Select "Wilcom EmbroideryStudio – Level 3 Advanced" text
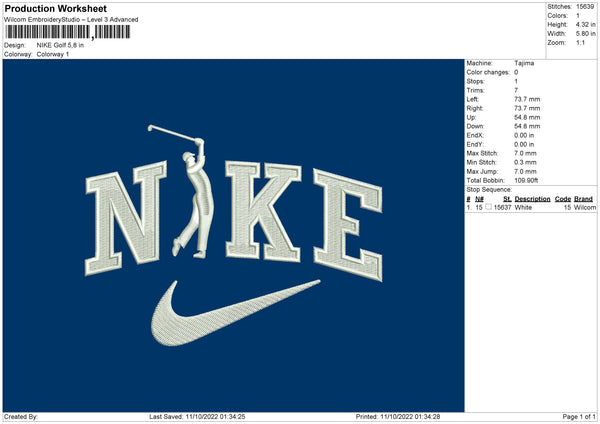This screenshot has width=600, height=424. coord(71,20)
